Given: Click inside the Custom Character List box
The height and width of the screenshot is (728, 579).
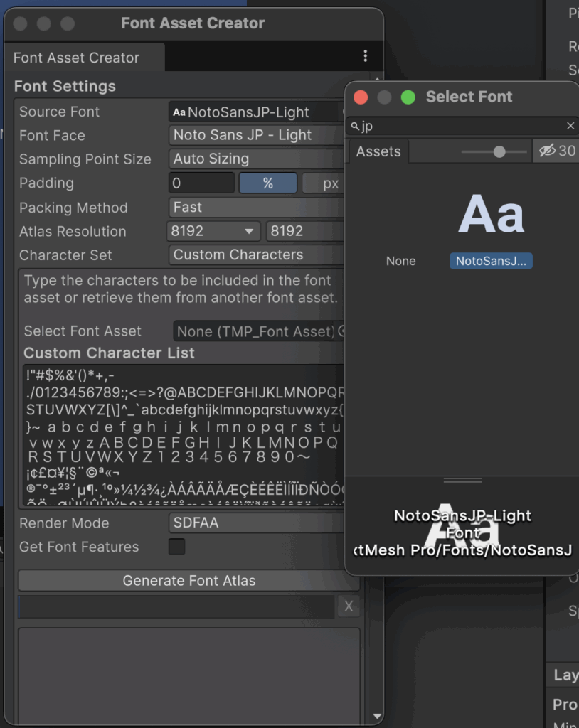Looking at the screenshot, I should click(x=184, y=435).
